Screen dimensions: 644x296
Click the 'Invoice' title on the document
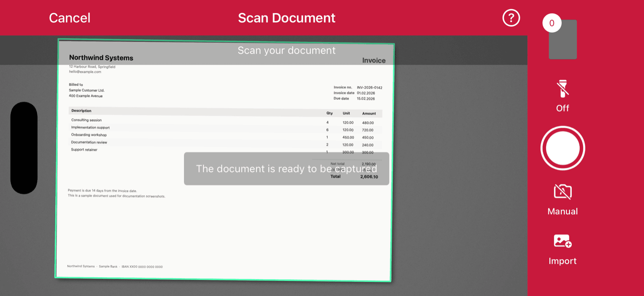[x=374, y=60]
